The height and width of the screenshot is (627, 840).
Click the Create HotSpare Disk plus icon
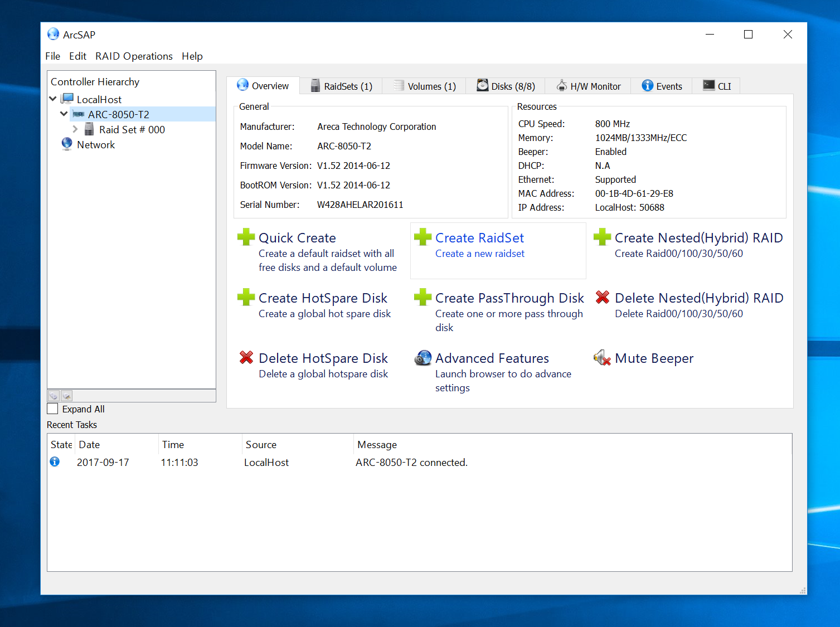coord(246,298)
